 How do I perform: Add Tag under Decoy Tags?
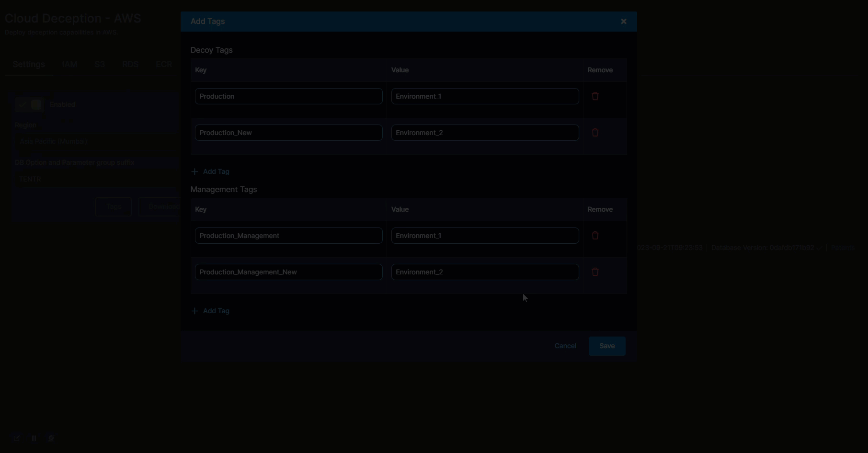click(211, 171)
